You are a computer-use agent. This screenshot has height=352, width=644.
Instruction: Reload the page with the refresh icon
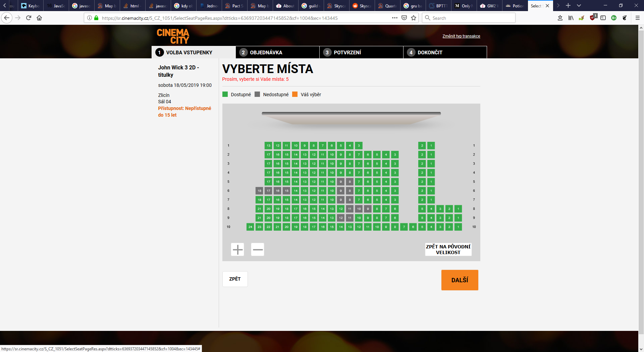tap(29, 18)
